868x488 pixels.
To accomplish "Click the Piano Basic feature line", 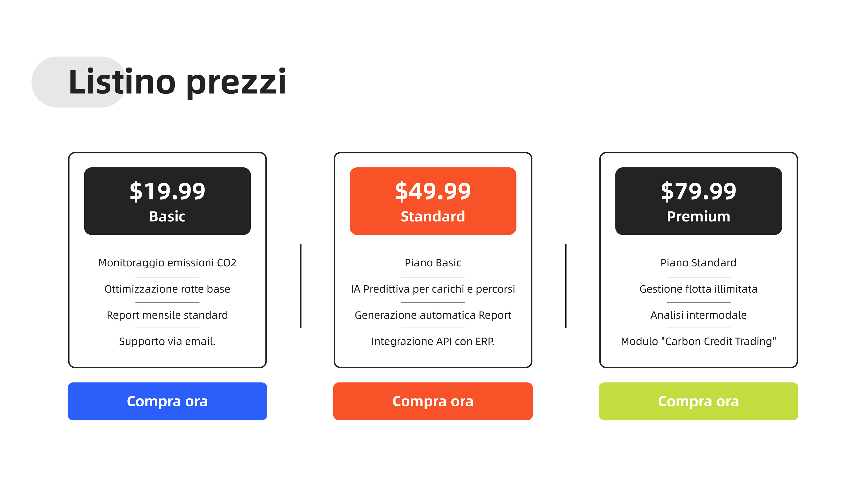I will [433, 263].
